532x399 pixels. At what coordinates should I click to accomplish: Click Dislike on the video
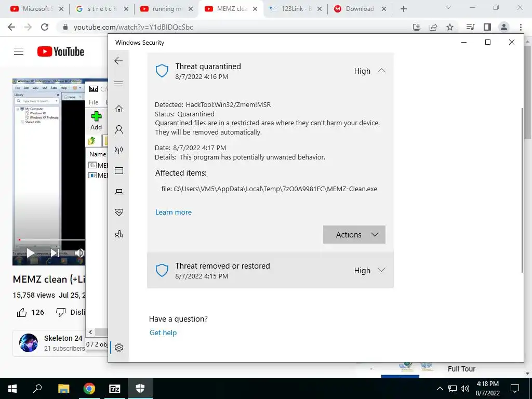[x=70, y=312]
